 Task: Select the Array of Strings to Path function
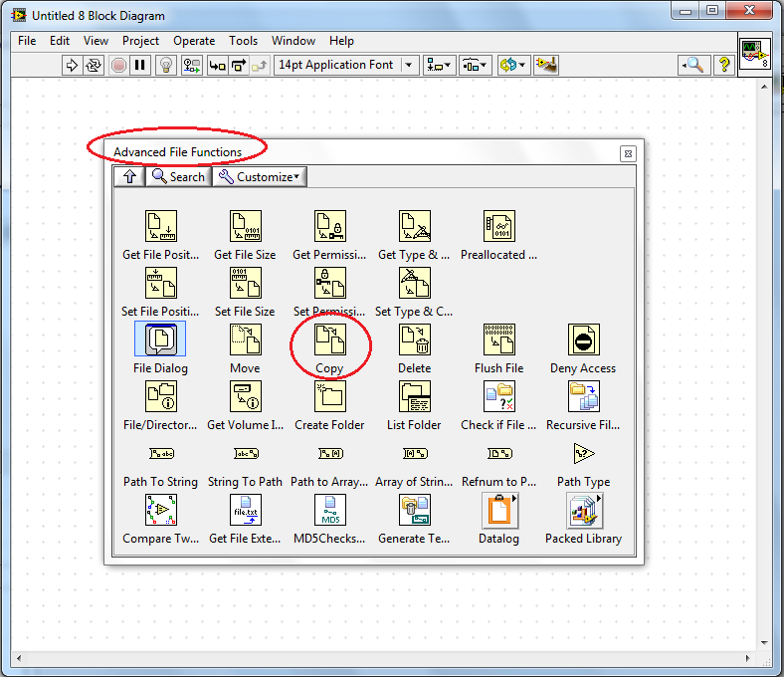[415, 453]
